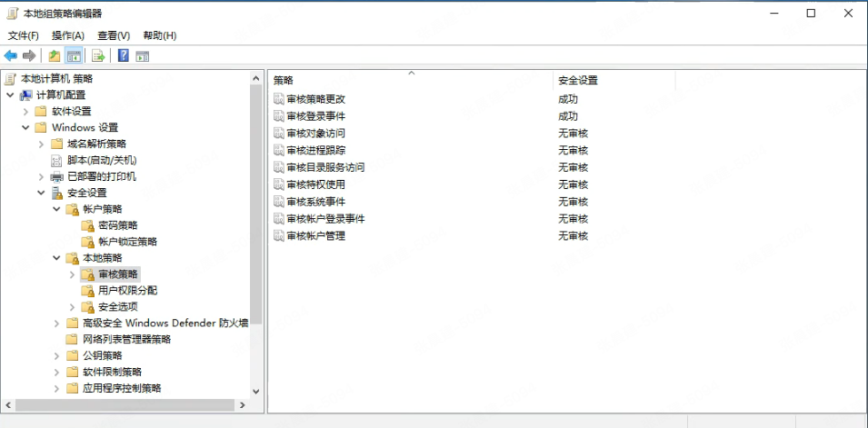Screen dimensions: 868x428
Task: Click the tree horizontal scroll-right arrow
Action: pyautogui.click(x=243, y=404)
